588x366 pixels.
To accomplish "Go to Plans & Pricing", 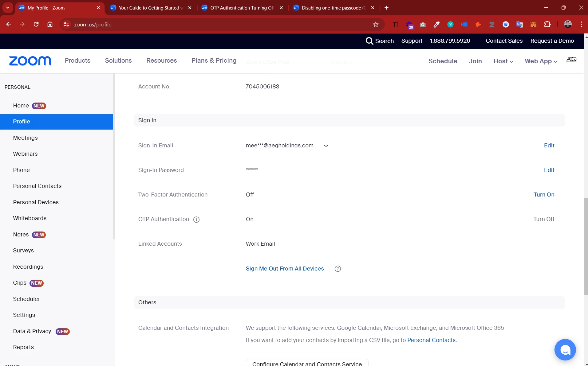I will 214,60.
